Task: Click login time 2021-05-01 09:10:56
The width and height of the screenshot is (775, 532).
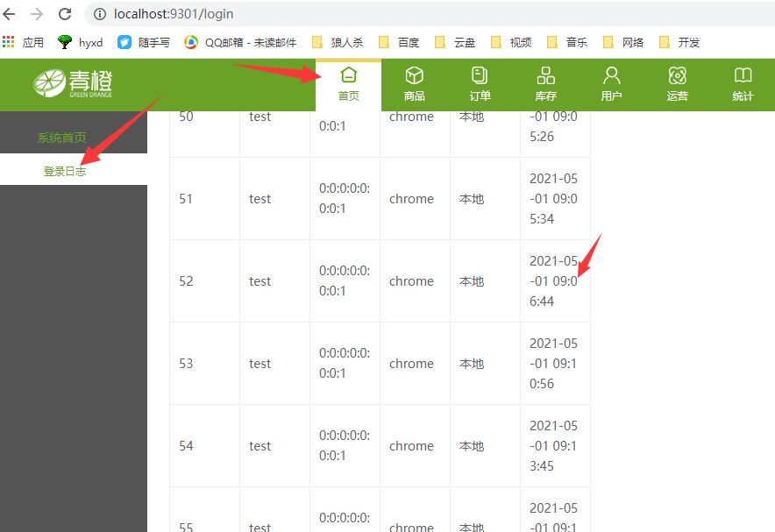Action: click(x=553, y=364)
